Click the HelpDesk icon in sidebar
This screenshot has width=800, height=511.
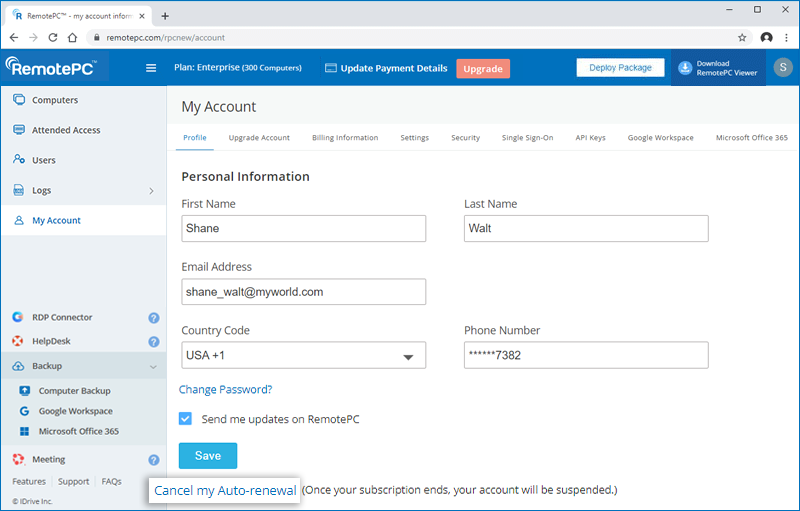pyautogui.click(x=18, y=341)
